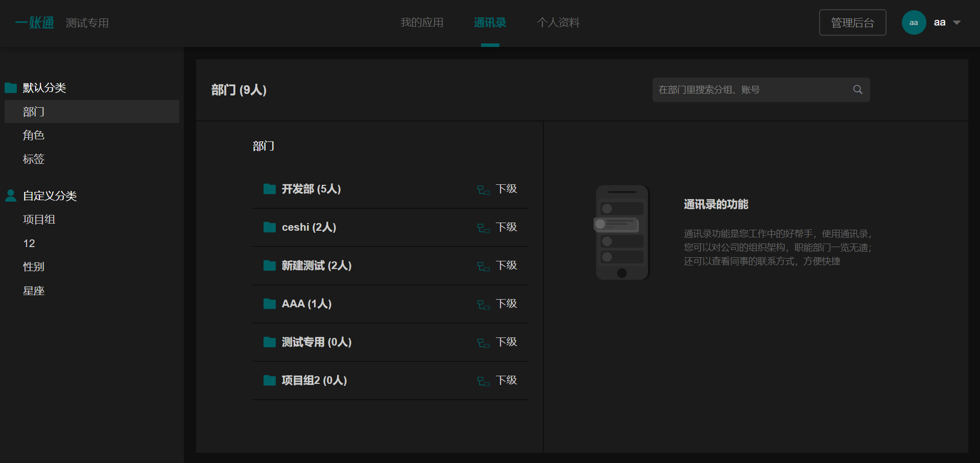
Task: Click person icon beside 自定义分类
Action: pyautogui.click(x=11, y=196)
